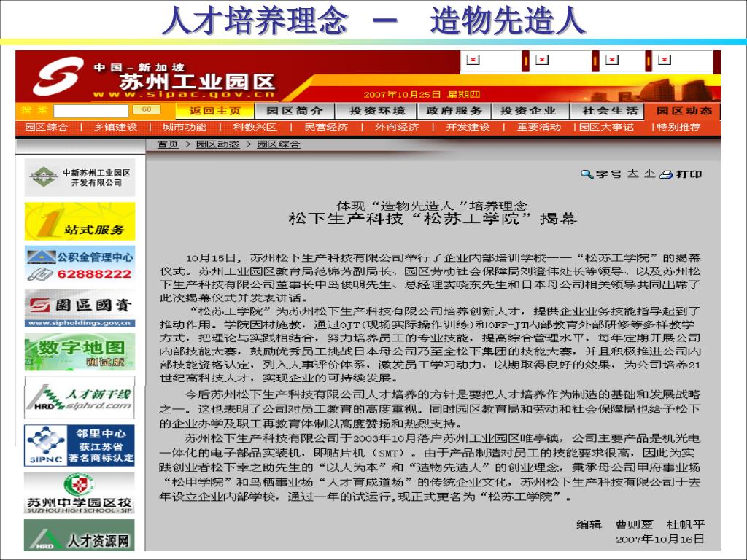This screenshot has width=747, height=560.
Task: Open the 中新苏州工业园区开发有限公司 banner
Action: [80, 178]
